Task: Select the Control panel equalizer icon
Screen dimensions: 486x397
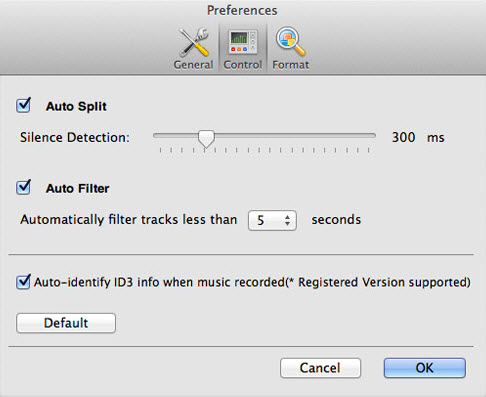Action: [243, 42]
